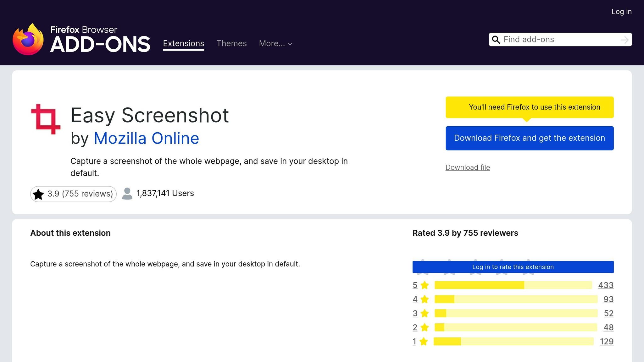Click the 5-star rating bar

pos(513,285)
